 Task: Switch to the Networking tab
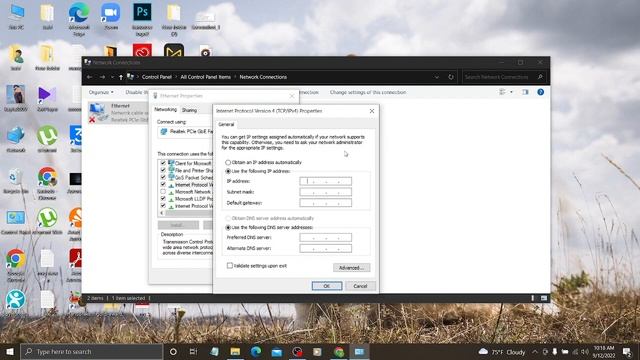[165, 109]
